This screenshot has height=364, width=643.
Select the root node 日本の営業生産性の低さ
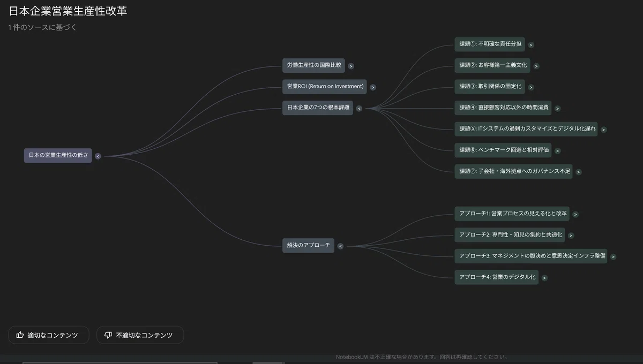pos(58,155)
